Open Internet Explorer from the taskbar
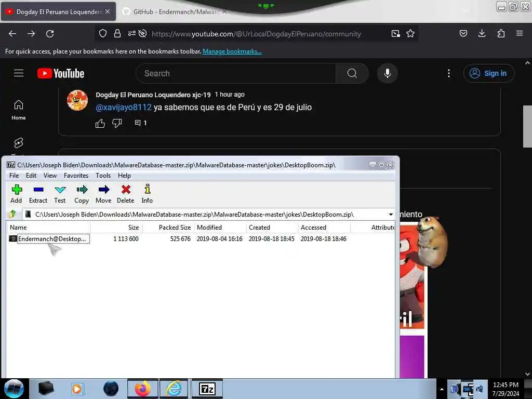This screenshot has height=399, width=532. click(x=174, y=389)
